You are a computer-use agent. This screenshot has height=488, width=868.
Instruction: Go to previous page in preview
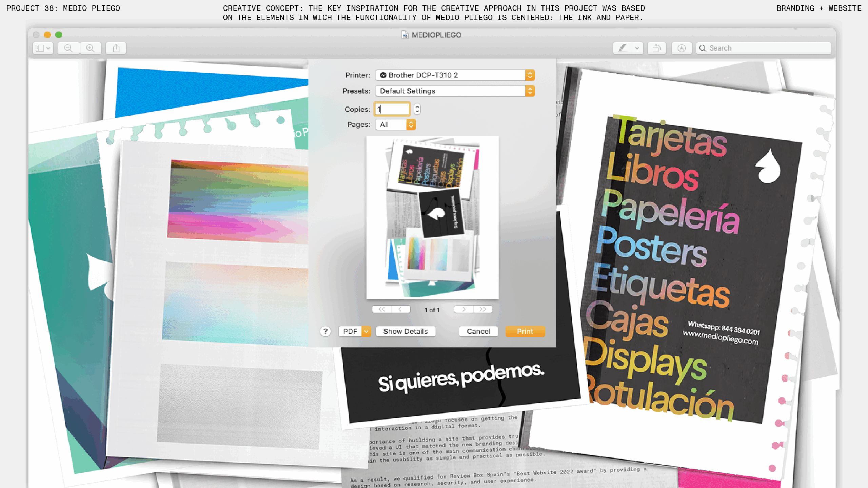click(x=401, y=309)
